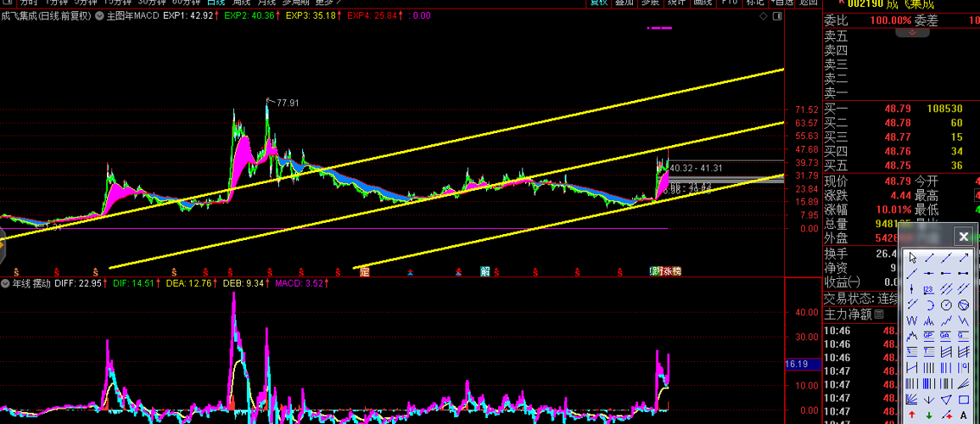The height and width of the screenshot is (424, 980).
Task: Select the T-labeled horizontal lines tool
Action: point(929,351)
